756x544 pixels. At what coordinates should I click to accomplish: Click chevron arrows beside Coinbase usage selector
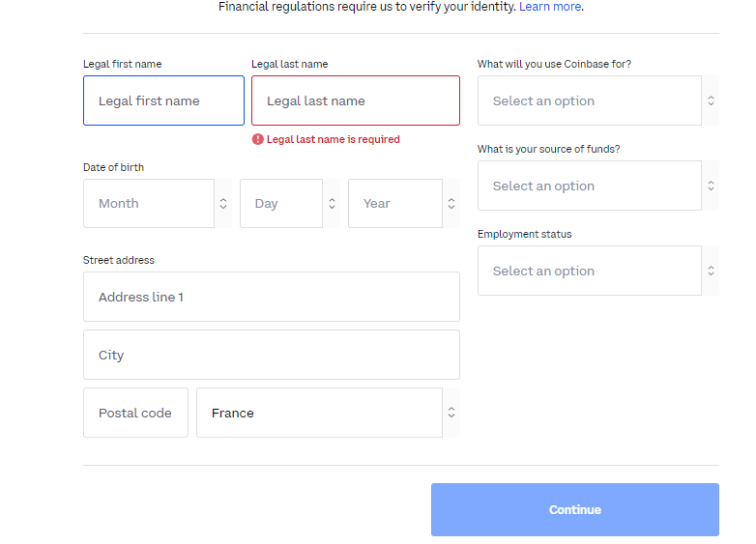tap(711, 100)
